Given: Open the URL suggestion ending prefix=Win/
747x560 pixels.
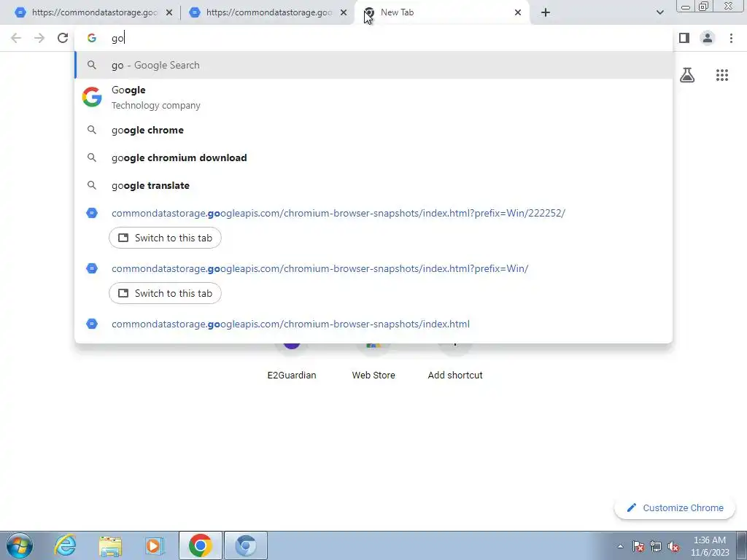Looking at the screenshot, I should (x=320, y=268).
